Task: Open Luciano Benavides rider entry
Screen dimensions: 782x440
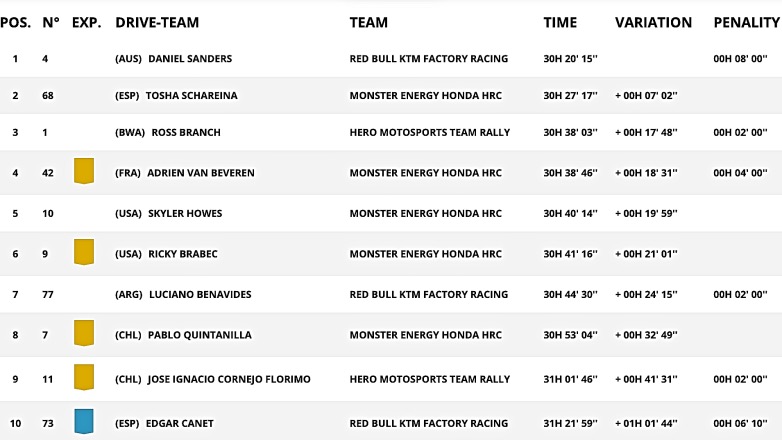Action: pyautogui.click(x=199, y=294)
